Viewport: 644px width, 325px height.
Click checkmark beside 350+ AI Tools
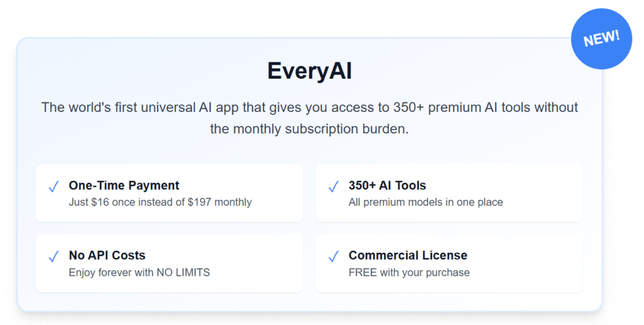point(333,186)
